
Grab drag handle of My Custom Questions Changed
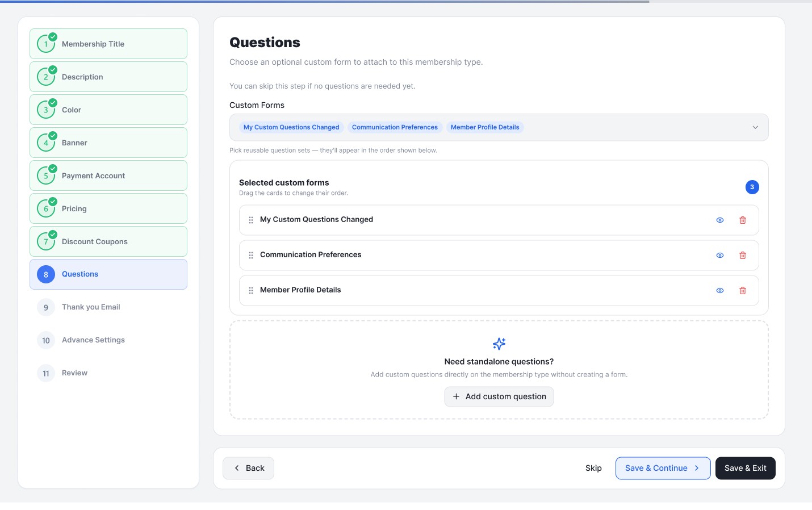tap(251, 220)
